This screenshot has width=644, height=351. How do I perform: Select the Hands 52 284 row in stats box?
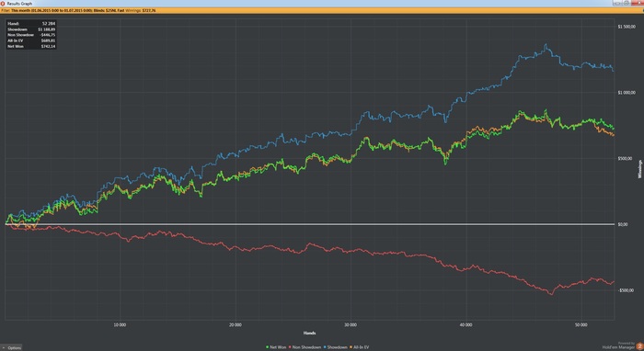(31, 24)
